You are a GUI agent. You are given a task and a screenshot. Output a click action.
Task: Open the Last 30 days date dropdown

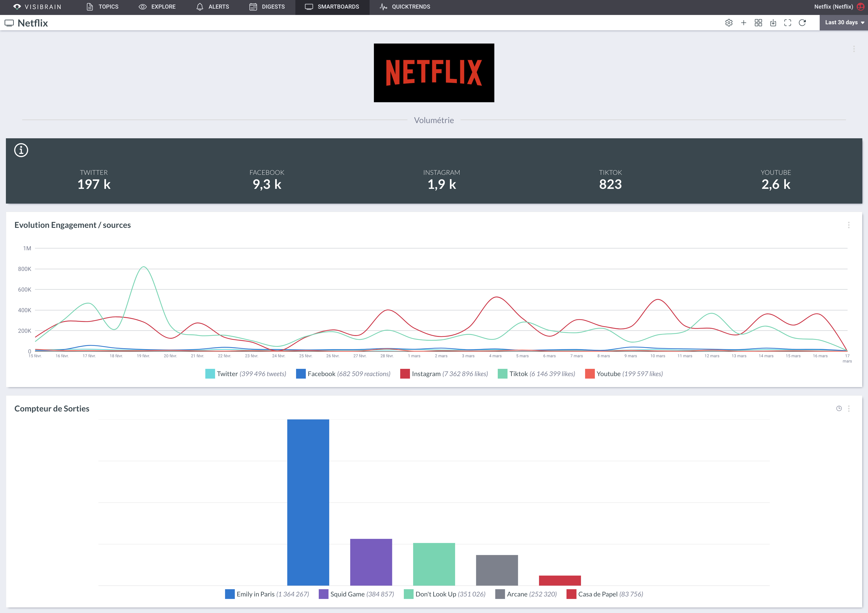(x=844, y=23)
